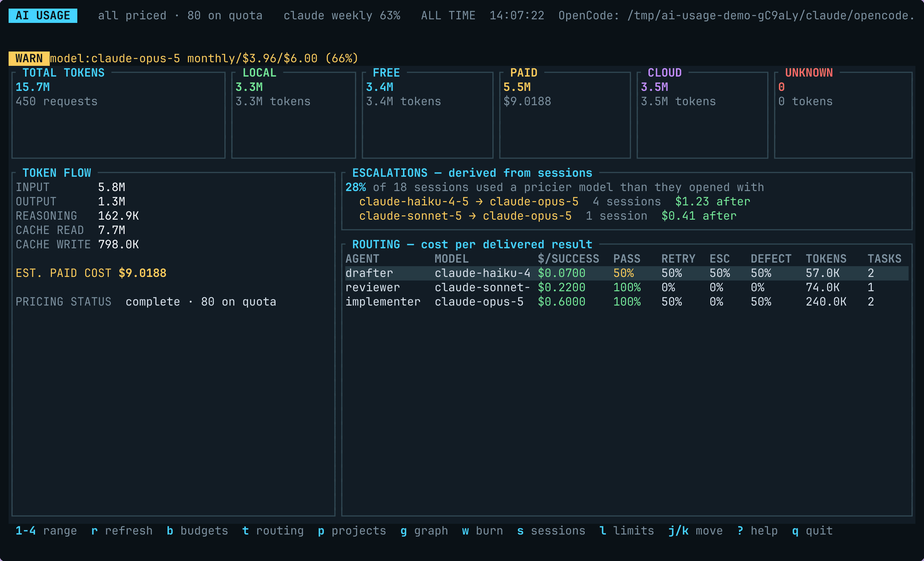Click PRICING STATUS 'complete · 80 on quota'

tap(201, 302)
